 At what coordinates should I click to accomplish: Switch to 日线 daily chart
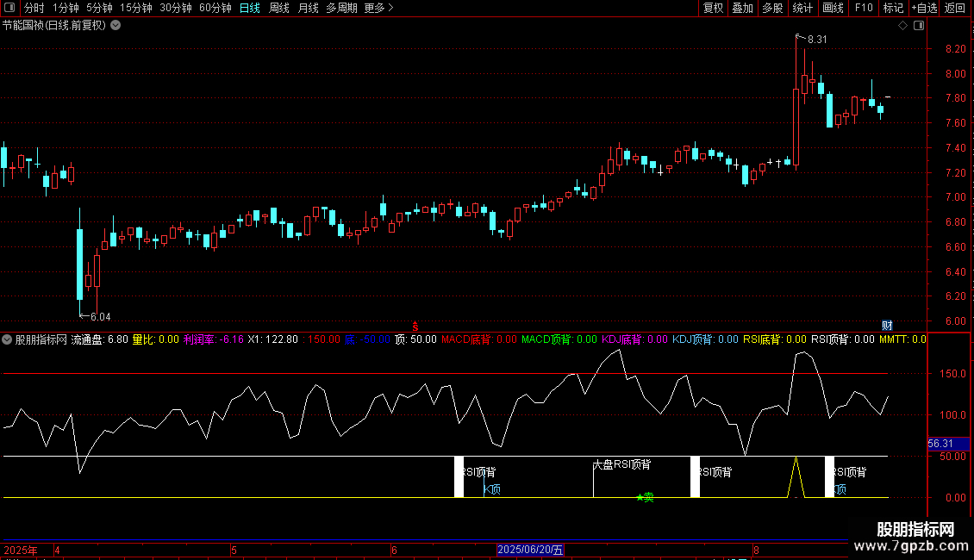(x=250, y=8)
